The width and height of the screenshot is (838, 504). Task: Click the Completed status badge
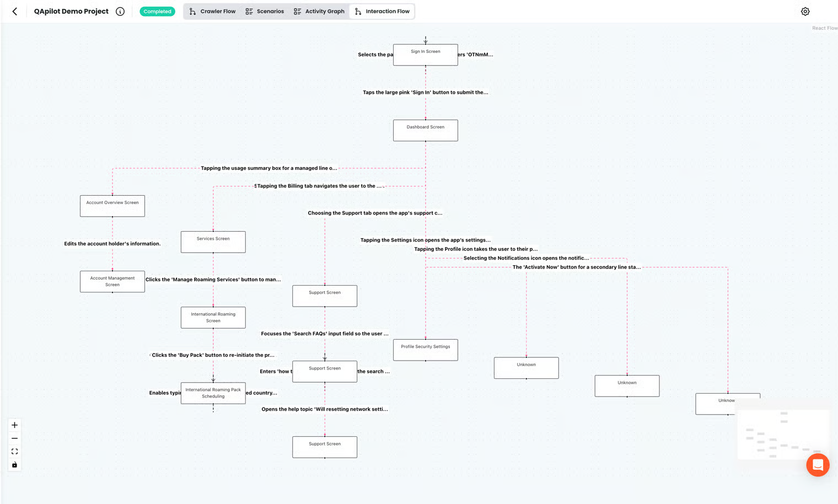tap(157, 12)
